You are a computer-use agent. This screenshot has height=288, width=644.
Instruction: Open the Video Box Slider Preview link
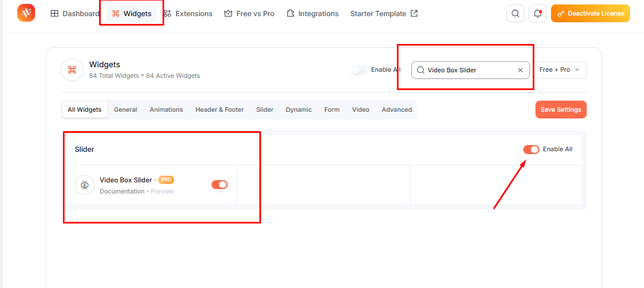coord(162,191)
